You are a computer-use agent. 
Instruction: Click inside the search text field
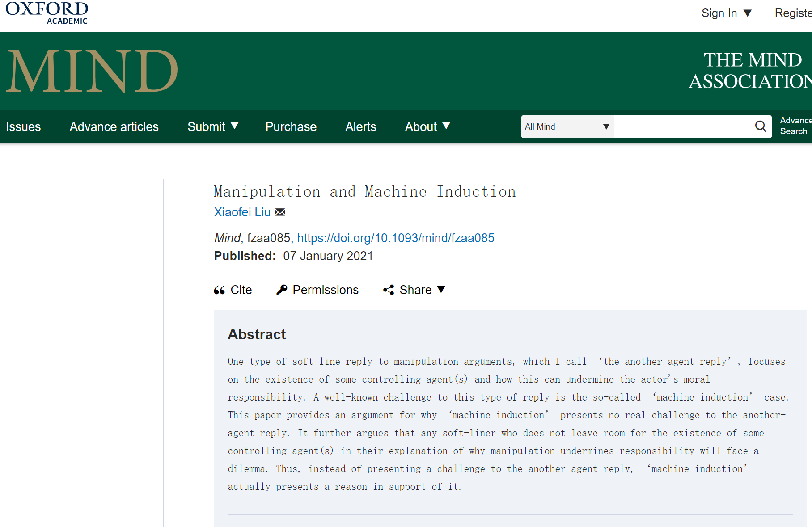pyautogui.click(x=684, y=127)
